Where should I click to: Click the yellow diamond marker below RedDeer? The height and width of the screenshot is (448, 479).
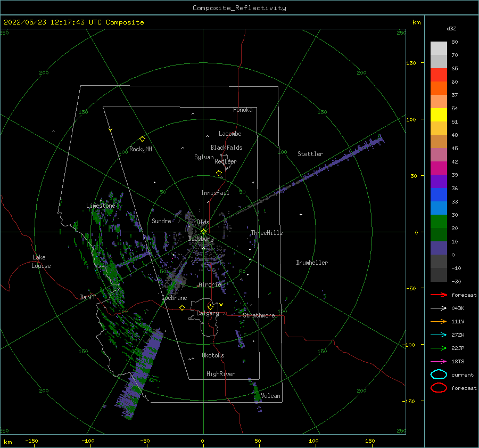click(x=219, y=173)
